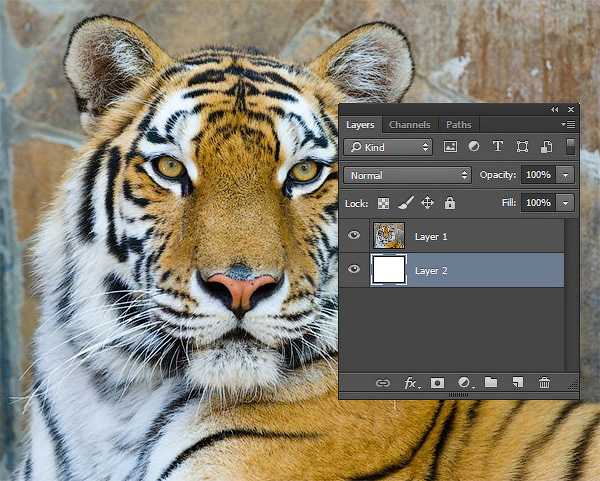Click the Lock position move icon
Viewport: 600px width, 481px height.
pyautogui.click(x=427, y=203)
